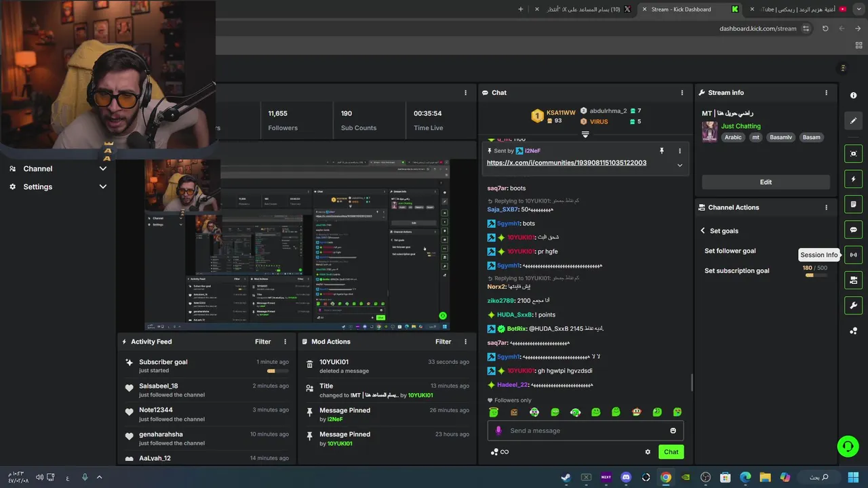Switch to the YouTube browser tab
This screenshot has width=868, height=488.
point(798,9)
